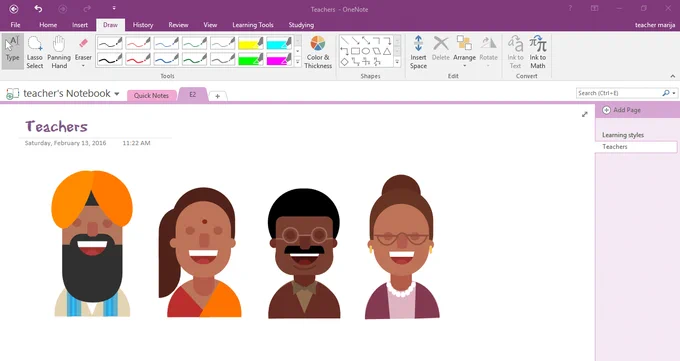The image size is (680, 361).
Task: Select the turbaned bearded teacher image
Action: [92, 243]
